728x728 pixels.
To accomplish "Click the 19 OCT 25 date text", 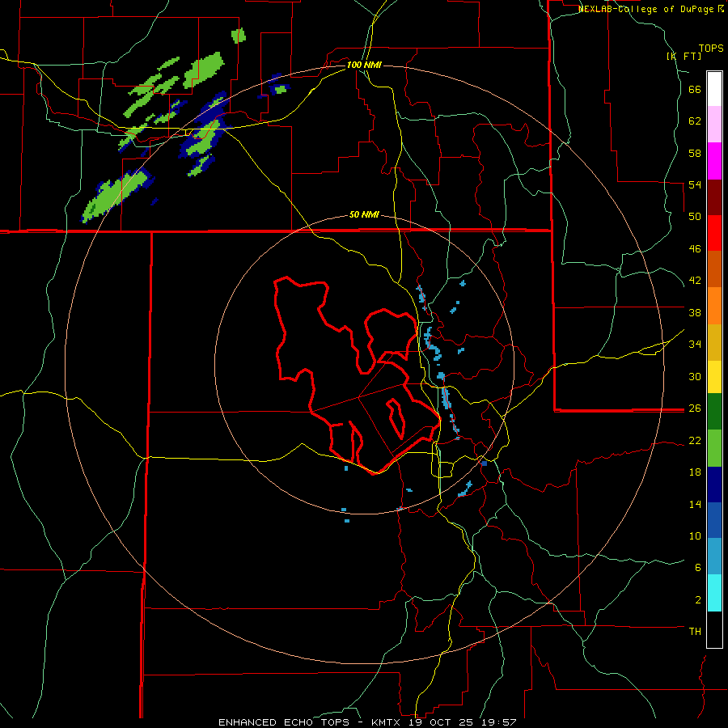I will coord(443,722).
